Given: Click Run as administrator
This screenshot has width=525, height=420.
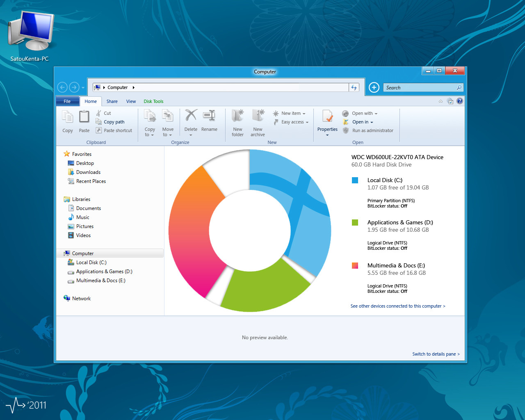Looking at the screenshot, I should [368, 130].
